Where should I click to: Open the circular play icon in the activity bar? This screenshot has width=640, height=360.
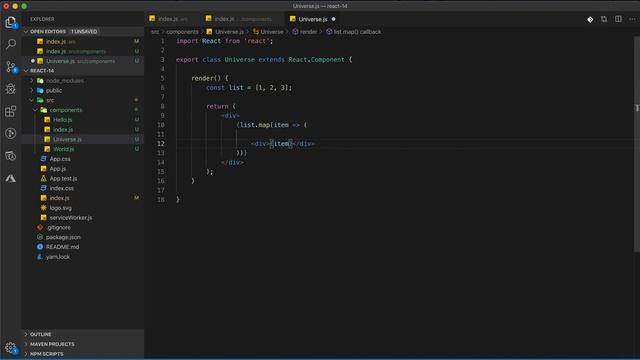pos(11,133)
